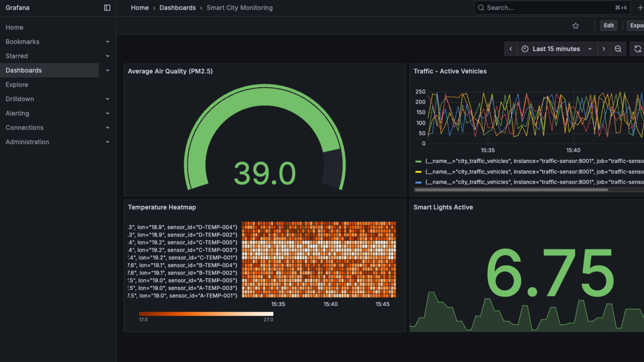Image resolution: width=644 pixels, height=362 pixels.
Task: Click the Edit dashboard button
Action: 609,26
